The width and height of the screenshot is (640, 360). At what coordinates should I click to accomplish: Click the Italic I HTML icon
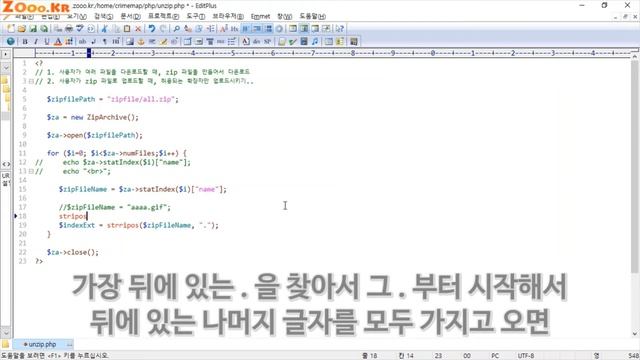click(x=36, y=41)
